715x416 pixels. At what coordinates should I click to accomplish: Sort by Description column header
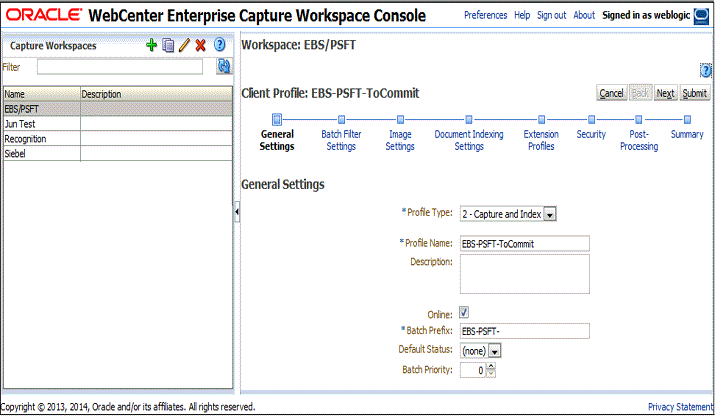156,94
